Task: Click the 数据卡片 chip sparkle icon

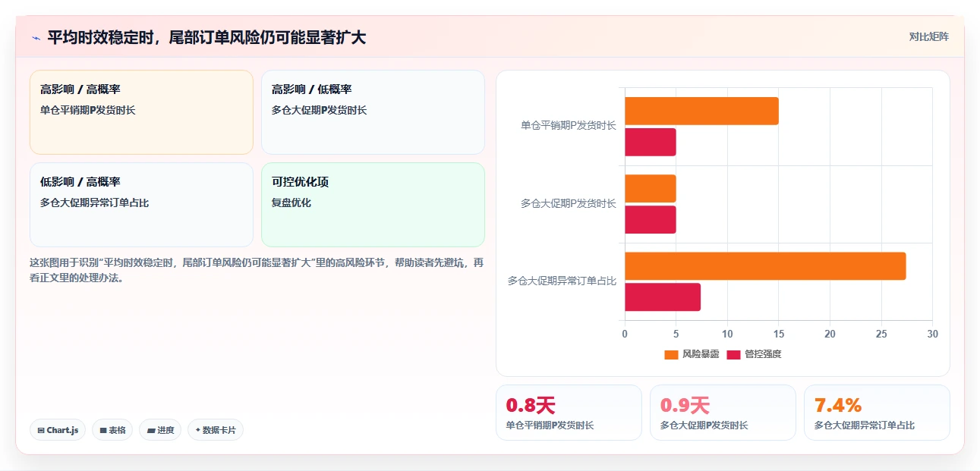Action: tap(198, 430)
